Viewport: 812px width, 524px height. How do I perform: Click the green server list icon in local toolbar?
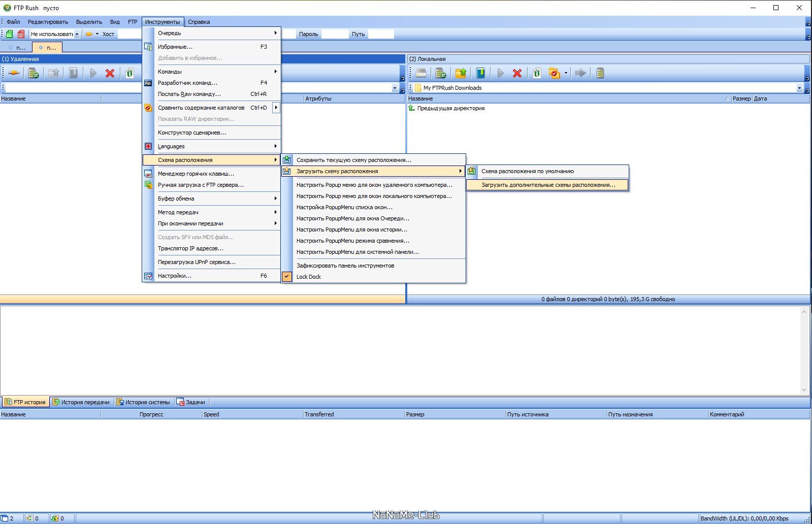pos(600,73)
